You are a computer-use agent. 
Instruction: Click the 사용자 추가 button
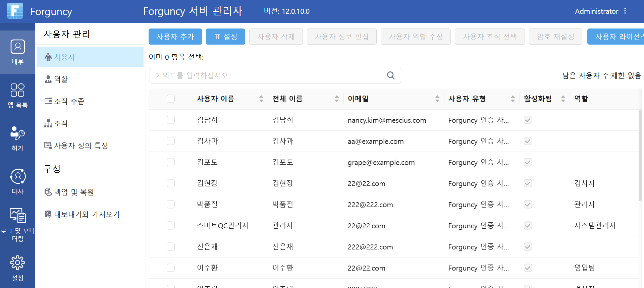[x=175, y=37]
